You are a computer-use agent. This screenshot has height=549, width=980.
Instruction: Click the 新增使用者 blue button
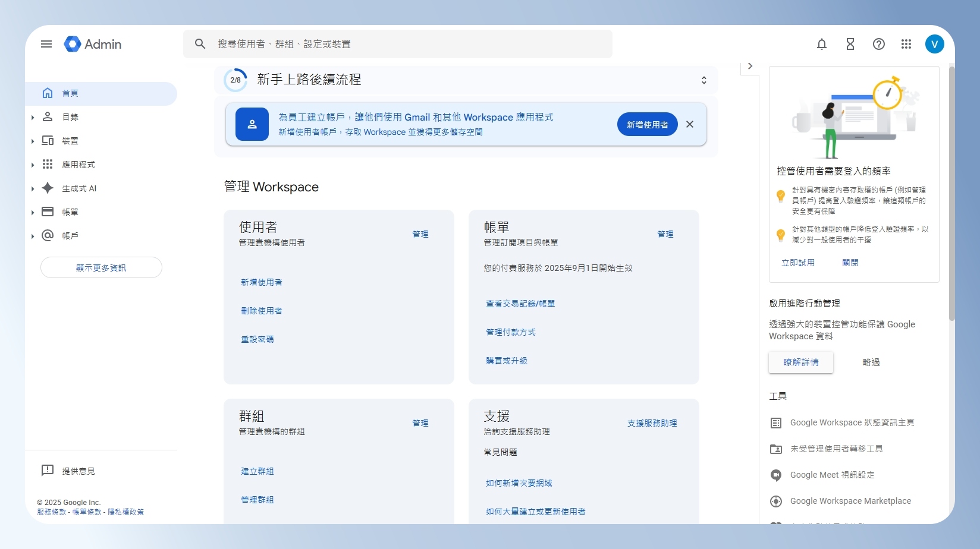tap(647, 124)
